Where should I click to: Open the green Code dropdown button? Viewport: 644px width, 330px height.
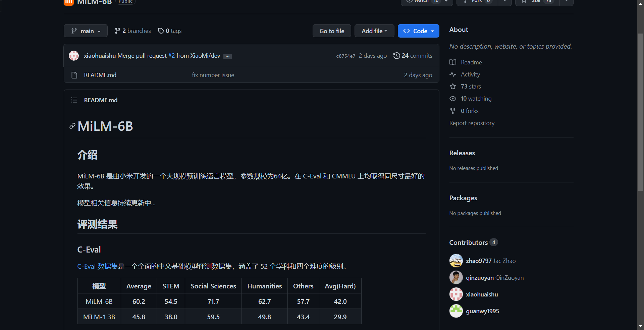[418, 31]
